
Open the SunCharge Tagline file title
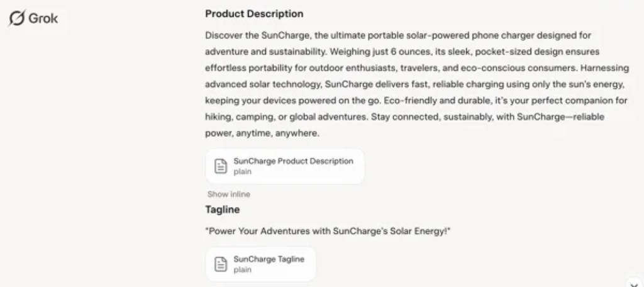click(269, 259)
